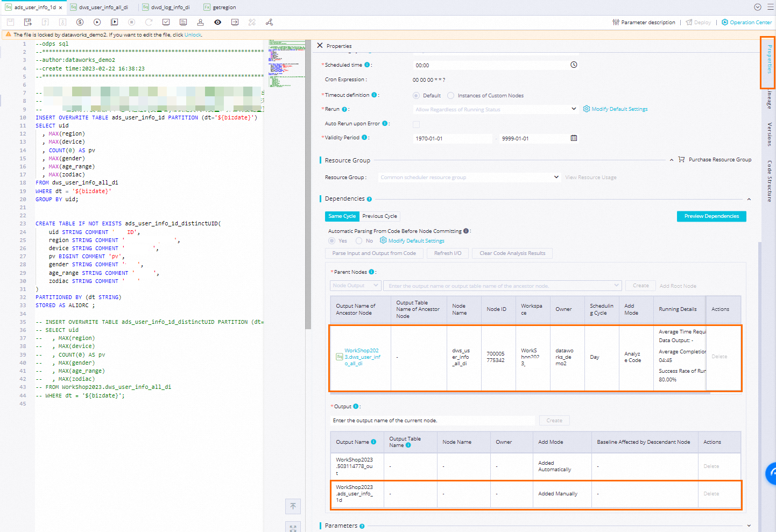
Task: Click the scroll-to-top arrow button
Action: click(x=293, y=506)
